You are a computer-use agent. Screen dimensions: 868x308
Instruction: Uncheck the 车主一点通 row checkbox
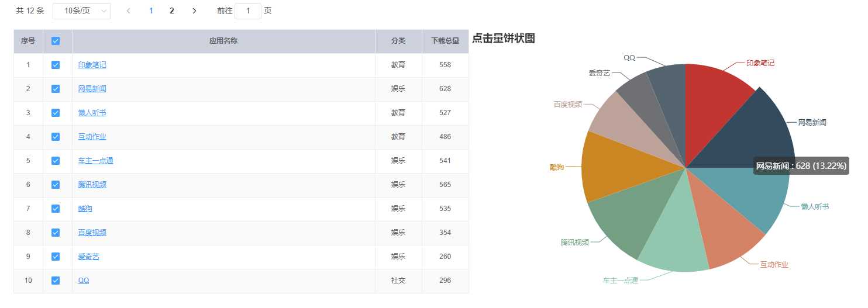pos(56,161)
